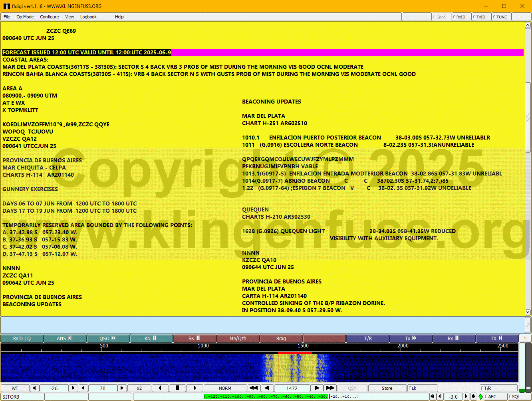The width and height of the screenshot is (532, 401).
Task: Decrease the signal range value 70
Action: (x=83, y=388)
